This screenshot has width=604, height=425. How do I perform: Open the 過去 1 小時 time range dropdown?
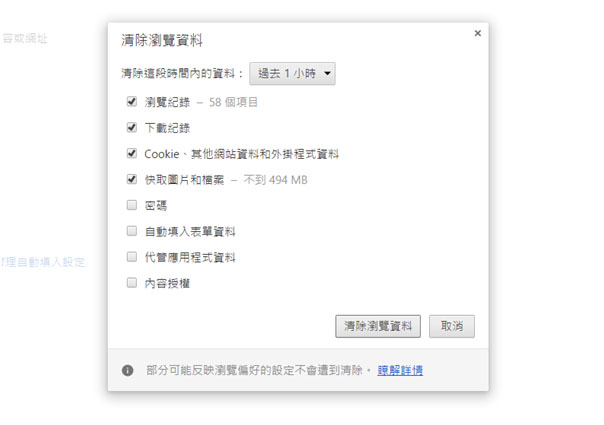click(x=292, y=74)
